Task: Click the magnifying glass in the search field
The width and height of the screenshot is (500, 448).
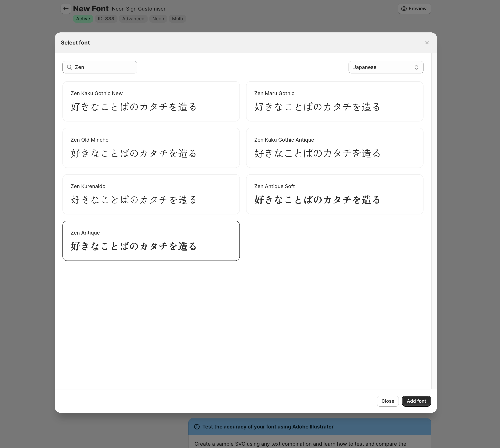Action: 69,67
